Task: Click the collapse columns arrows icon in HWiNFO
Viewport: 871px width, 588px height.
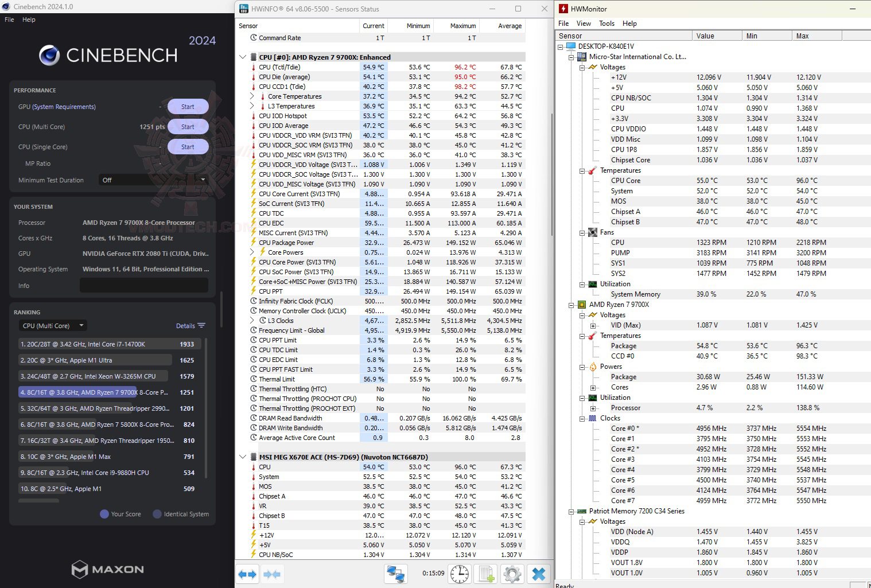Action: 272,574
